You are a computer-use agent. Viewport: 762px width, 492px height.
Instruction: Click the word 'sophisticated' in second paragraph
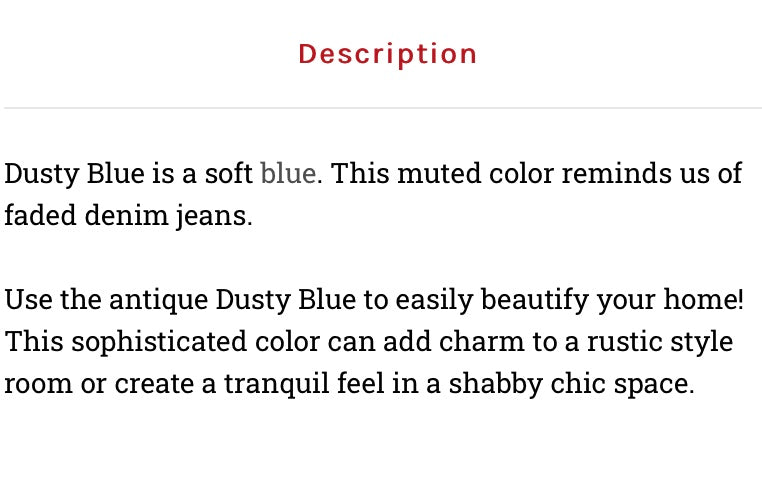click(159, 342)
